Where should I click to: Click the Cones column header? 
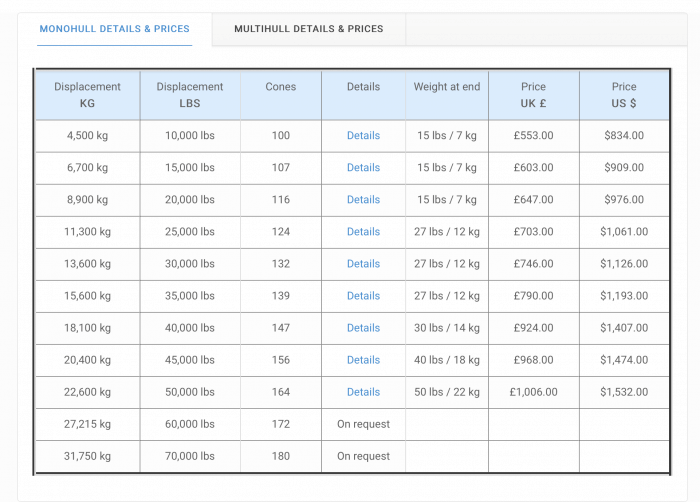tap(280, 87)
